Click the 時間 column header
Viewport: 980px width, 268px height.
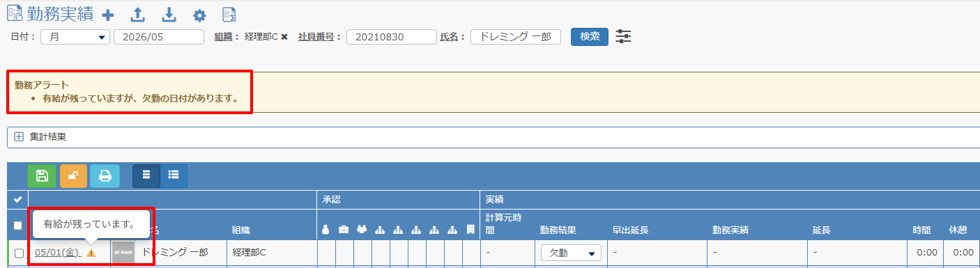coord(922,229)
